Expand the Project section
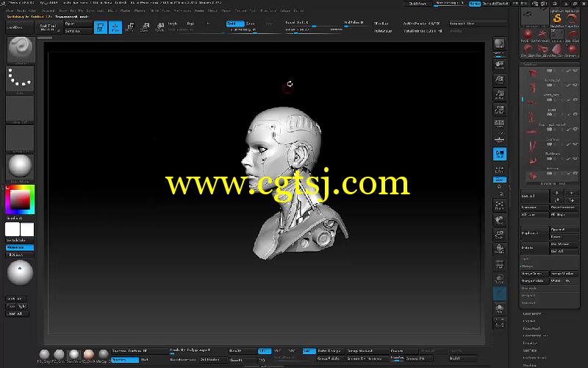The image size is (588, 368). [528, 296]
